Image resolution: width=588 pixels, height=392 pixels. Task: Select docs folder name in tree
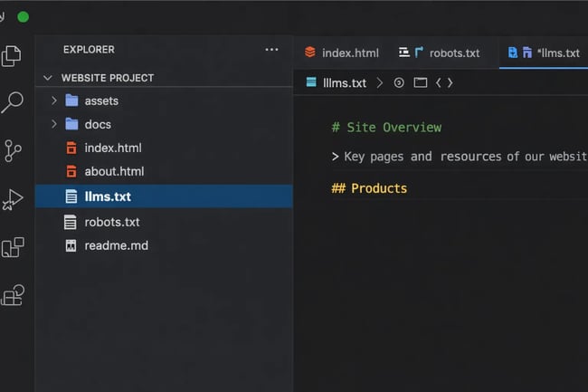[98, 124]
